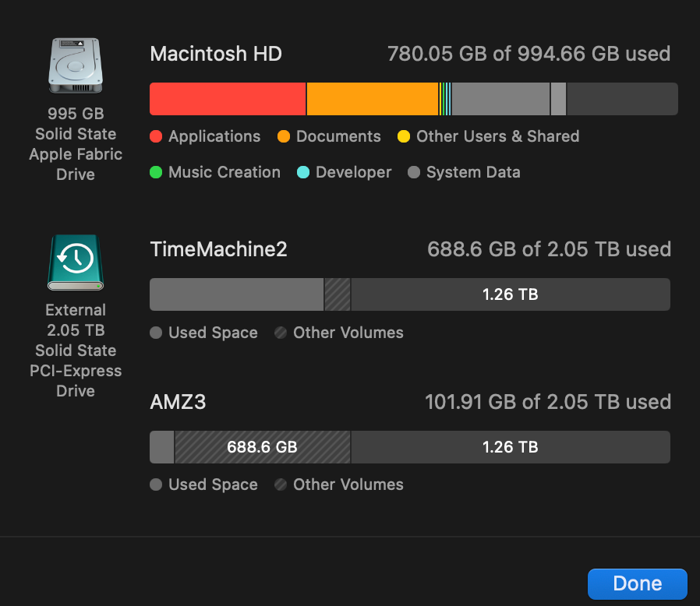
Task: Click the Macintosh HD internal drive icon
Action: tap(76, 65)
